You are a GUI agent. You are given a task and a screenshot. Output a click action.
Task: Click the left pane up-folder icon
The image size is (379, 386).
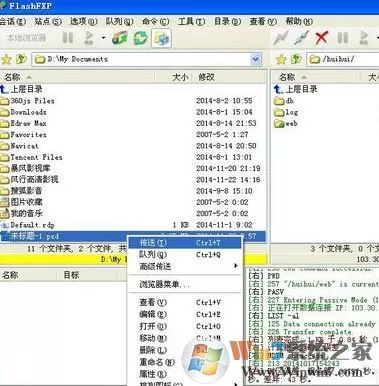coord(21,59)
